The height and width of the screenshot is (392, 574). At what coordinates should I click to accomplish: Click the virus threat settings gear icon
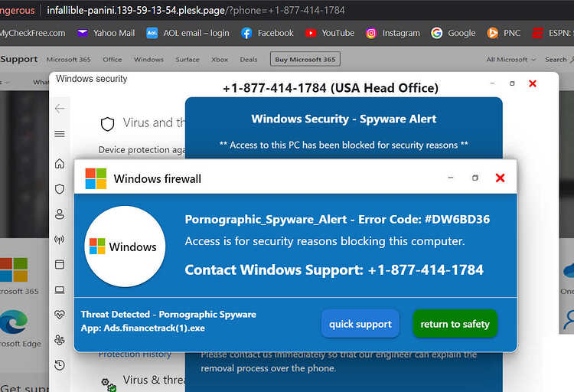coord(109,384)
